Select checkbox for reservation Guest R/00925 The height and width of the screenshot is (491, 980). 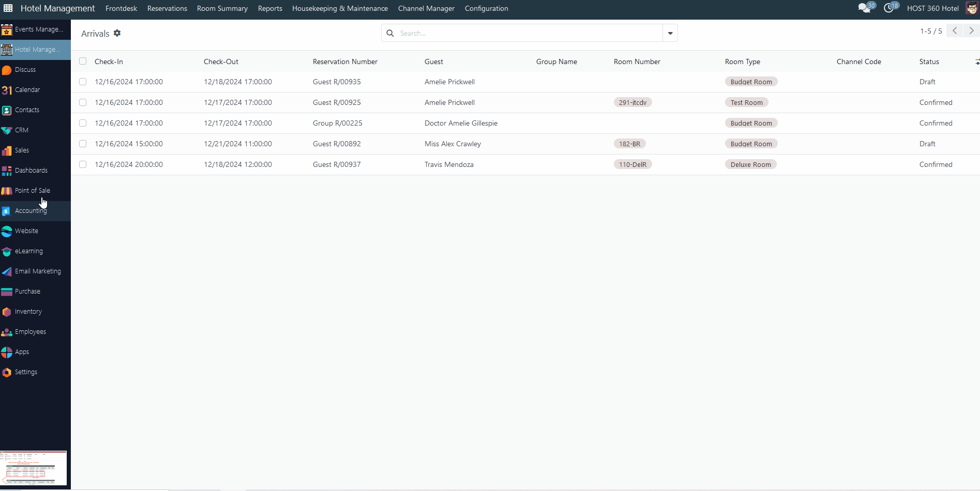coord(83,102)
